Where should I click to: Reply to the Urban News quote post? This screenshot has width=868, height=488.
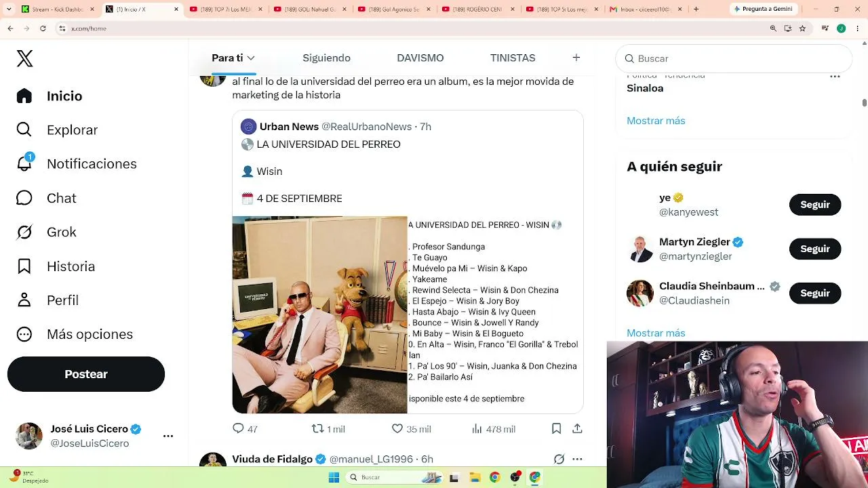245,429
